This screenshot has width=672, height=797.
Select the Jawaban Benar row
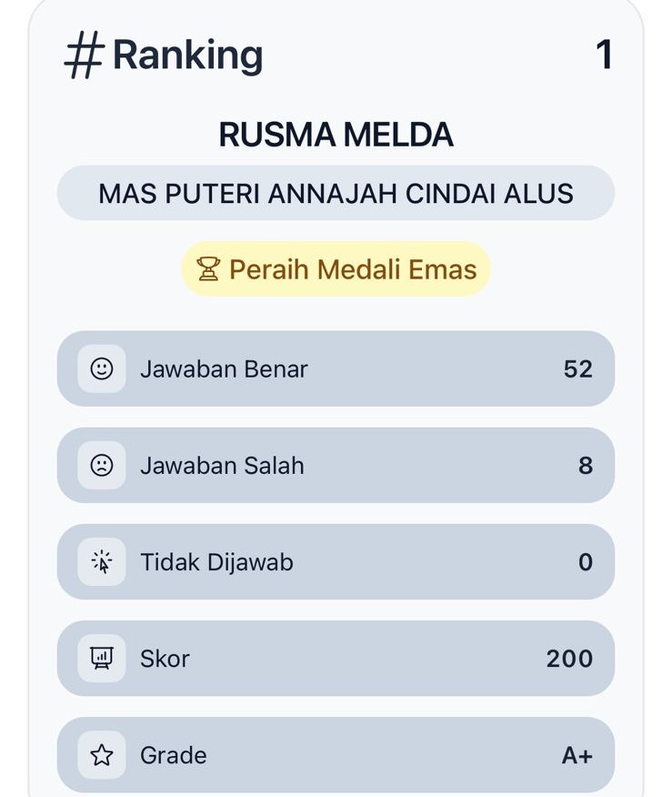click(336, 368)
